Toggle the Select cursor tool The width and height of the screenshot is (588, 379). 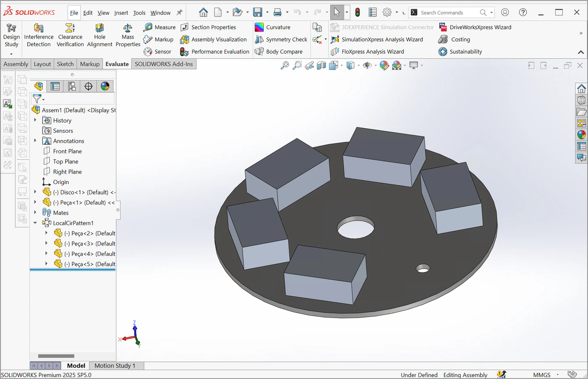pyautogui.click(x=337, y=12)
